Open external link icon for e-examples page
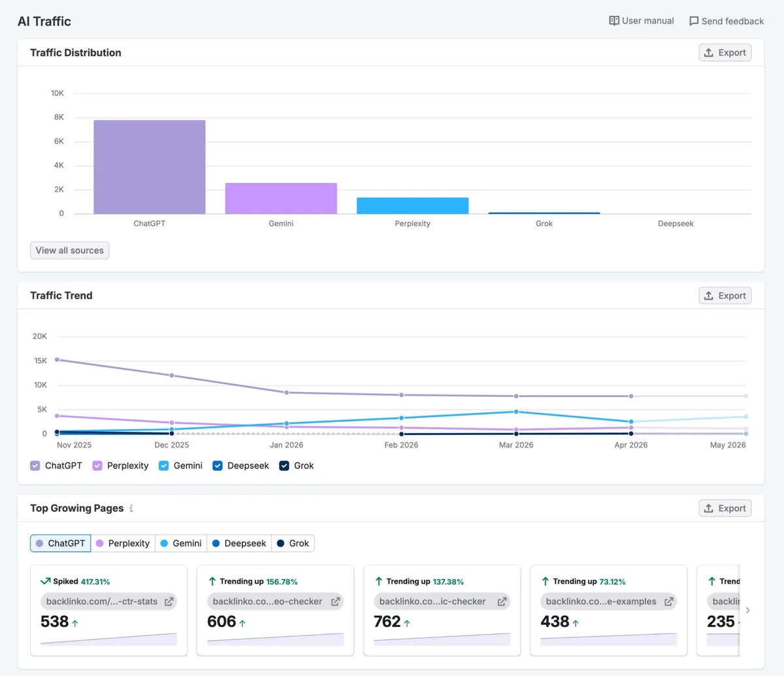 click(669, 602)
